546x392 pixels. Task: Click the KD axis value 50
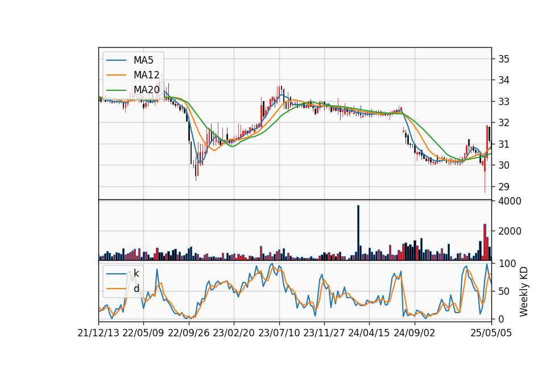pos(504,291)
